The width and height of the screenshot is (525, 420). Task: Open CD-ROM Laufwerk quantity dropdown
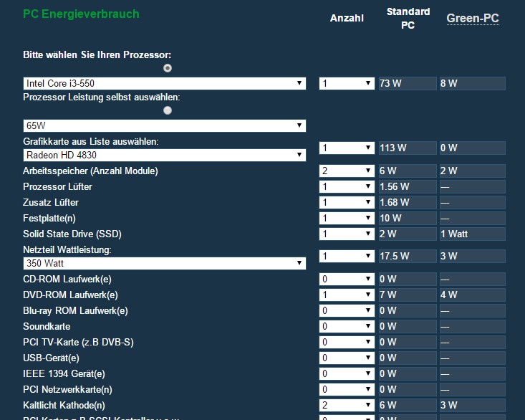tap(347, 279)
